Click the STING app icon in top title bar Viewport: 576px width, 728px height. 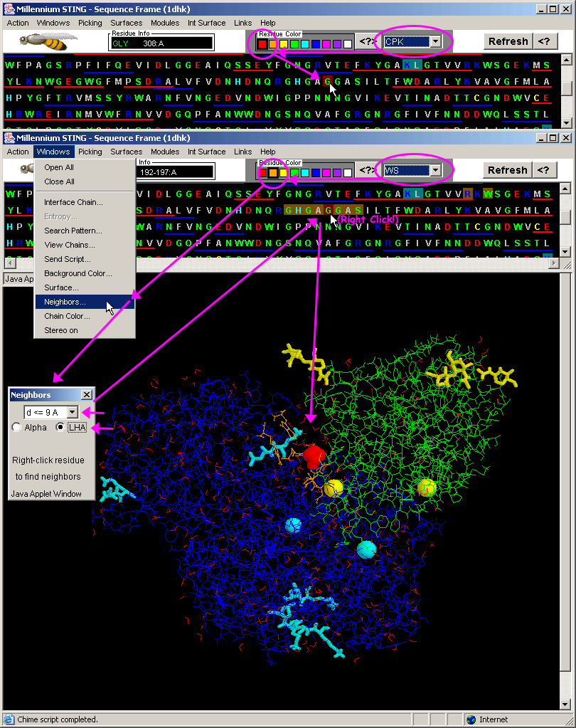[9, 9]
